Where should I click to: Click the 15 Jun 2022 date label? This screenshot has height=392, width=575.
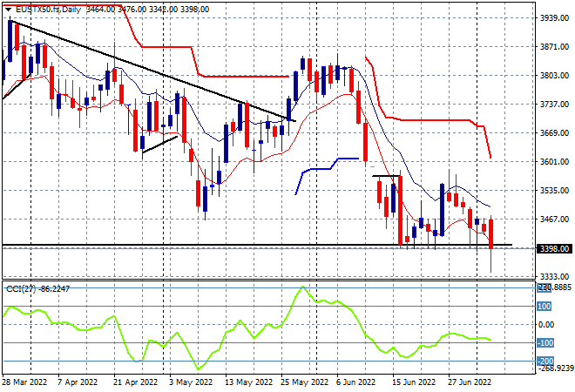click(414, 382)
